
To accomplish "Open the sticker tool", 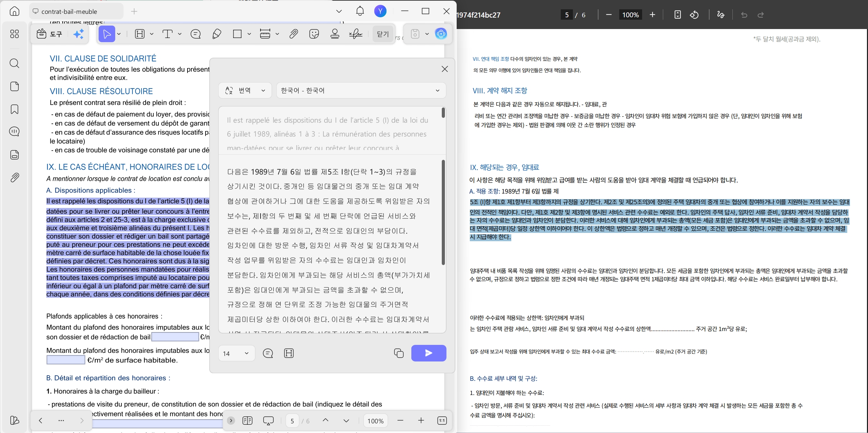I will click(314, 34).
